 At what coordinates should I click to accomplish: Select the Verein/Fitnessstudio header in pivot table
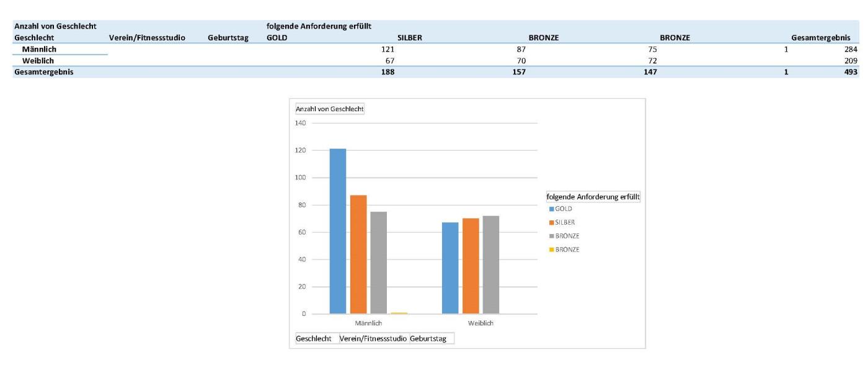pos(147,38)
